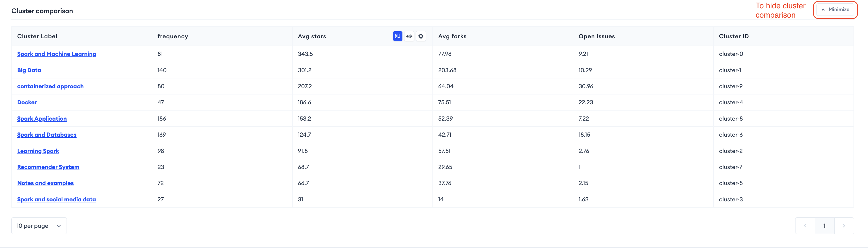Open containerized approach cluster link
Viewport: 868px width, 249px height.
[50, 86]
